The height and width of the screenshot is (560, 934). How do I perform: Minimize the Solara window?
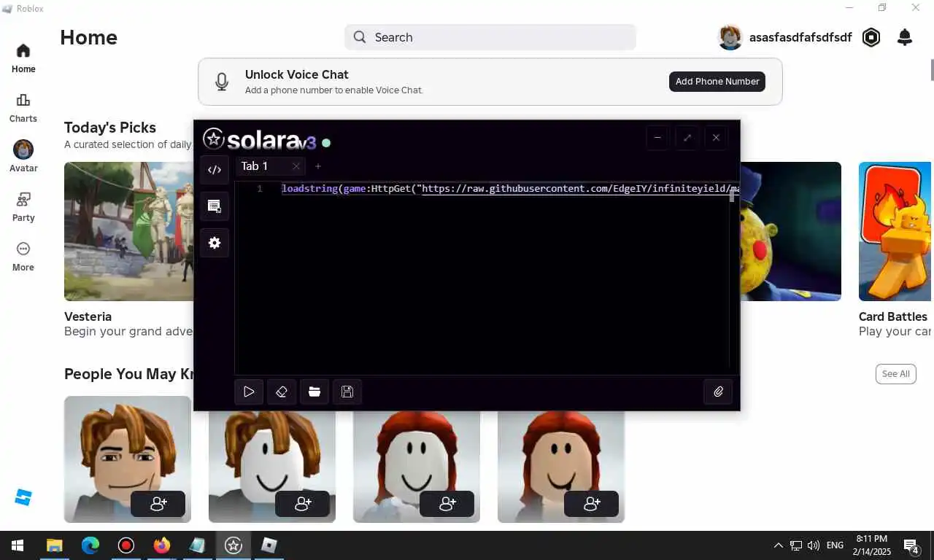[657, 137]
